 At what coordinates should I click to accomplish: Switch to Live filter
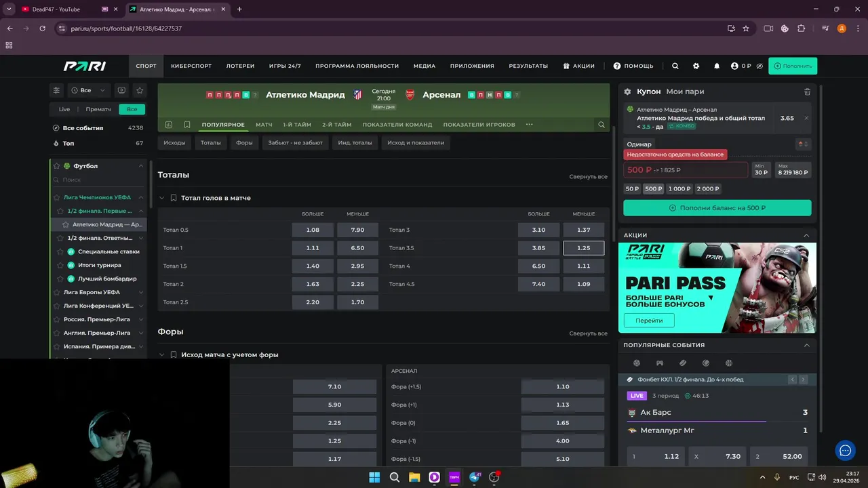(x=64, y=109)
